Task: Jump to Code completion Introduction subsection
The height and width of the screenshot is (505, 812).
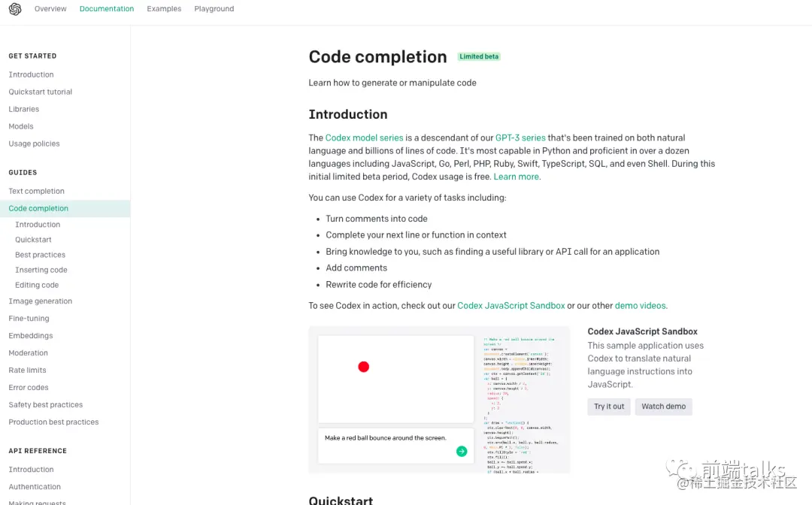Action: (x=38, y=225)
